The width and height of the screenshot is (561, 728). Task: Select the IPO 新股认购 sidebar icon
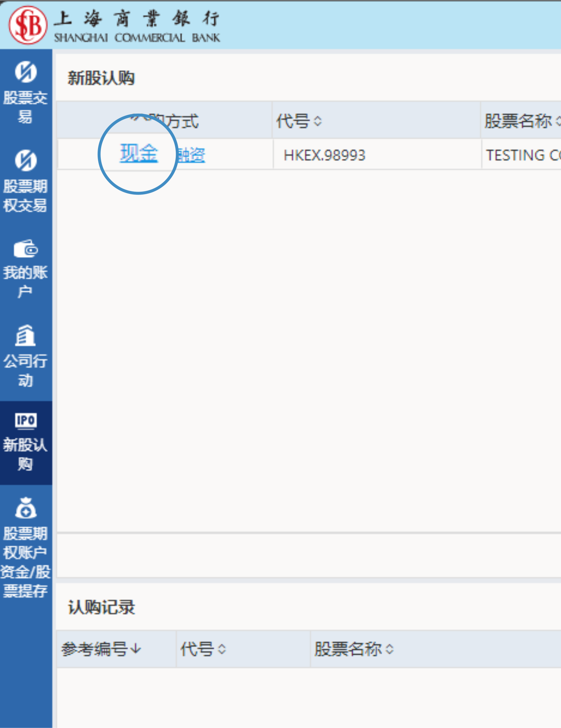[26, 421]
